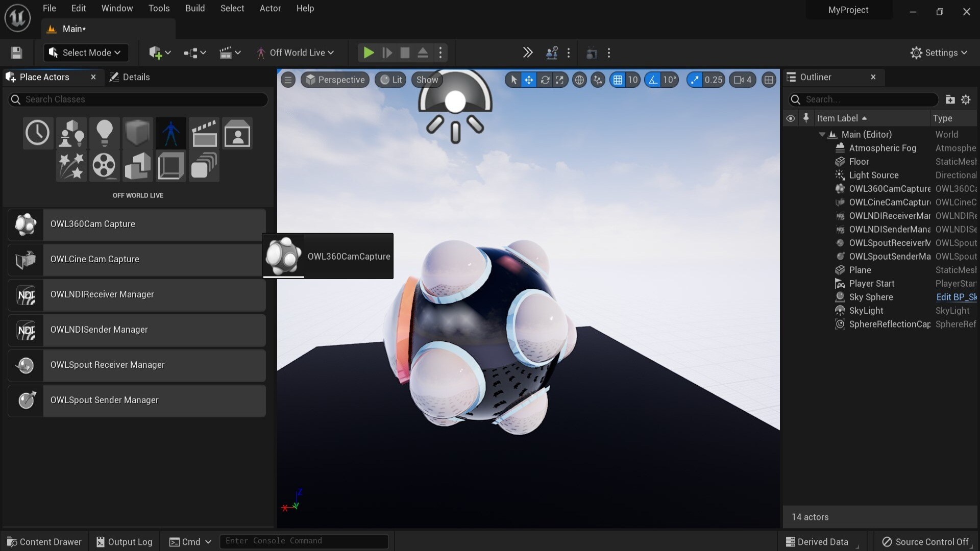Toggle rotation angle snapping
Viewport: 980px width, 551px height.
[653, 80]
